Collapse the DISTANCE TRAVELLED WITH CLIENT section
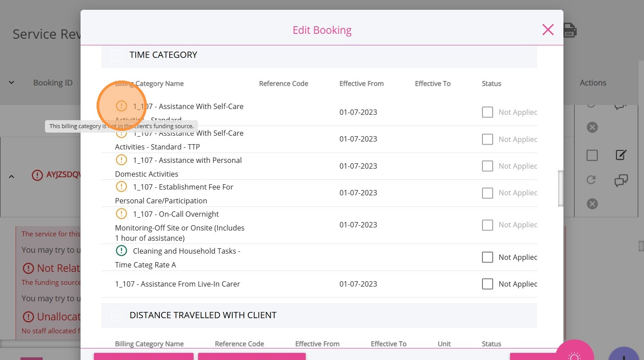 tap(116, 316)
